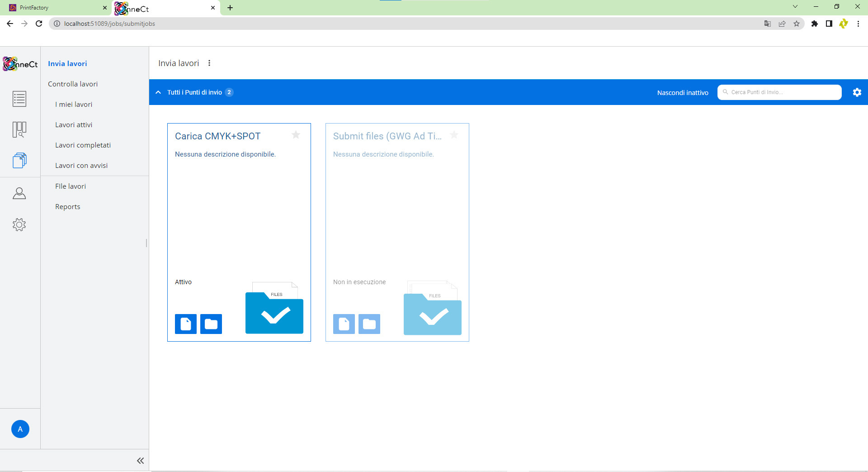Select the copy documents sidebar icon
The width and height of the screenshot is (868, 472).
19,160
